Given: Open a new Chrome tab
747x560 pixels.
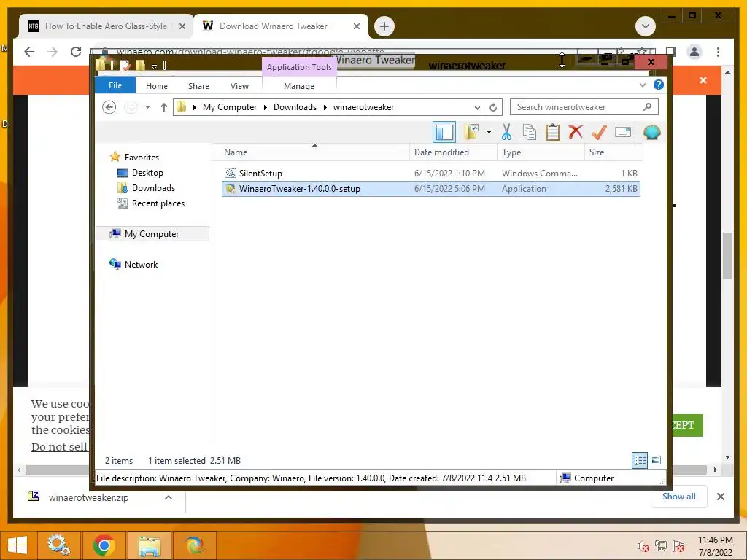Looking at the screenshot, I should [384, 26].
